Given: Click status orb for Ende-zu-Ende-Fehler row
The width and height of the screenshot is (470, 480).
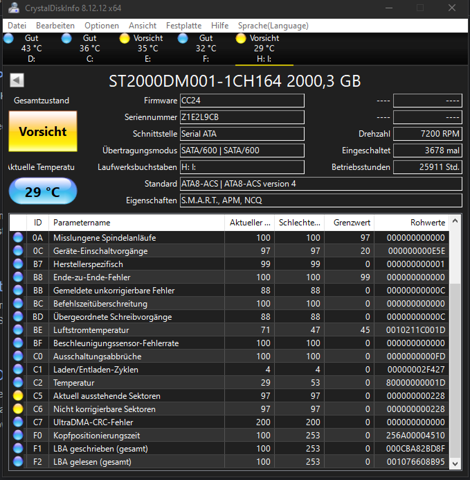Looking at the screenshot, I should (x=18, y=277).
